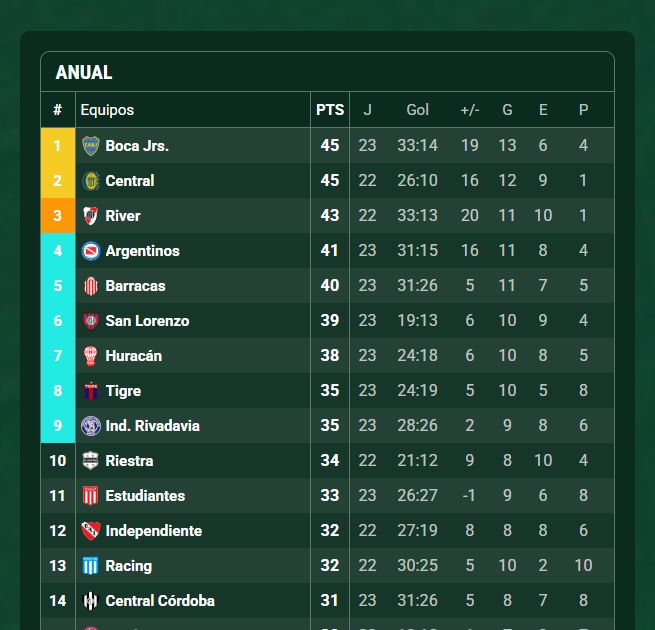The width and height of the screenshot is (655, 630).
Task: Click the San Lorenzo crest icon
Action: coord(91,321)
